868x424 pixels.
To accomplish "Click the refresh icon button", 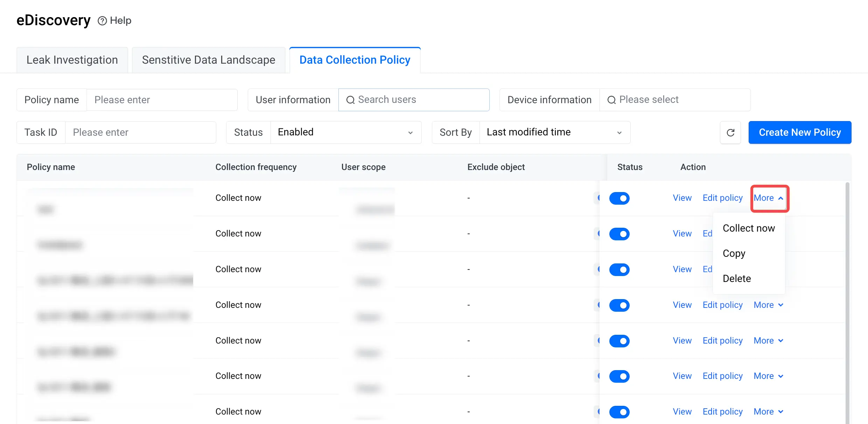I will (x=730, y=133).
